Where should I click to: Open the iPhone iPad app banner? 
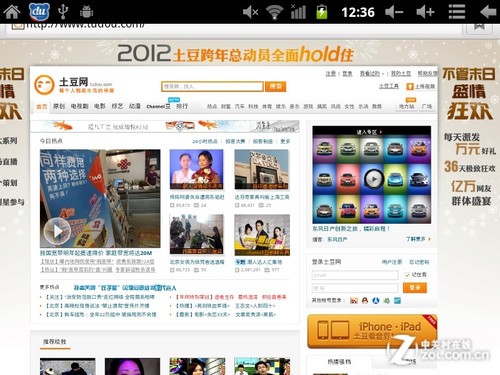click(x=372, y=331)
